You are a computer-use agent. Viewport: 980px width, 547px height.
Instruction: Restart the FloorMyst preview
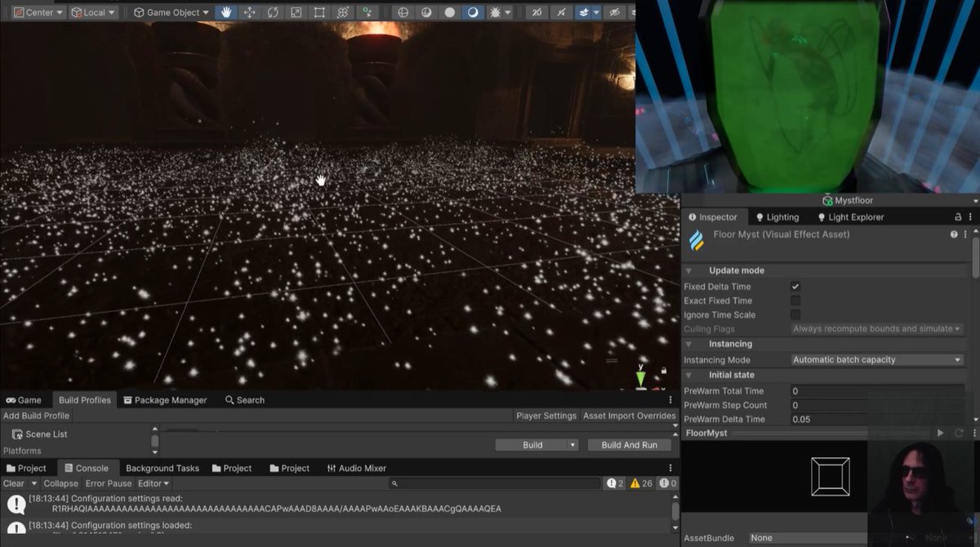tap(958, 433)
